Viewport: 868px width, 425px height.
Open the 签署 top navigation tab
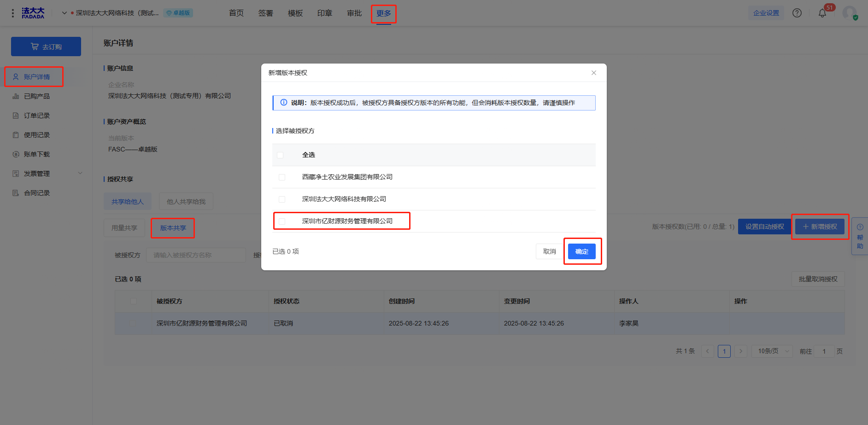pos(266,13)
